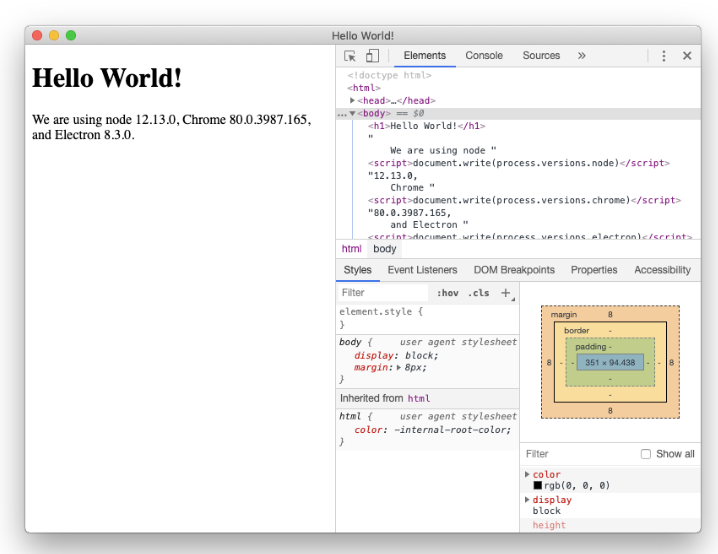Toggle the :hov element state button

pyautogui.click(x=447, y=293)
